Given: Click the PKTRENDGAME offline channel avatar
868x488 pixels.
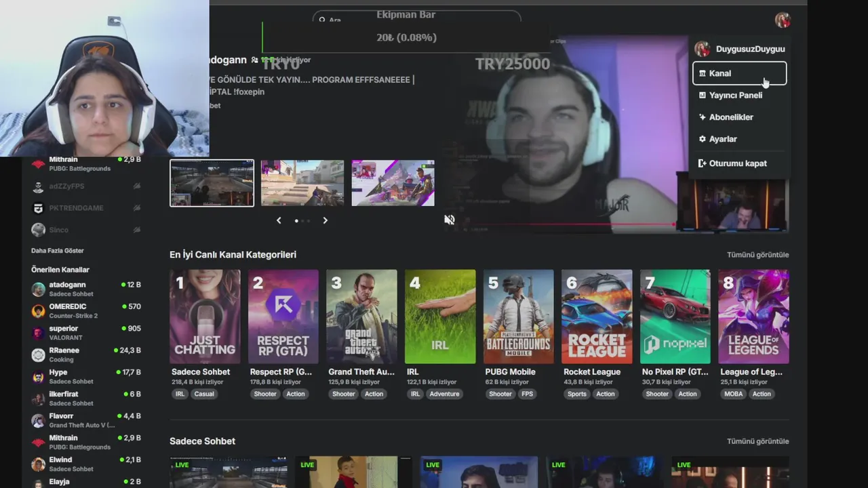Looking at the screenshot, I should [39, 208].
